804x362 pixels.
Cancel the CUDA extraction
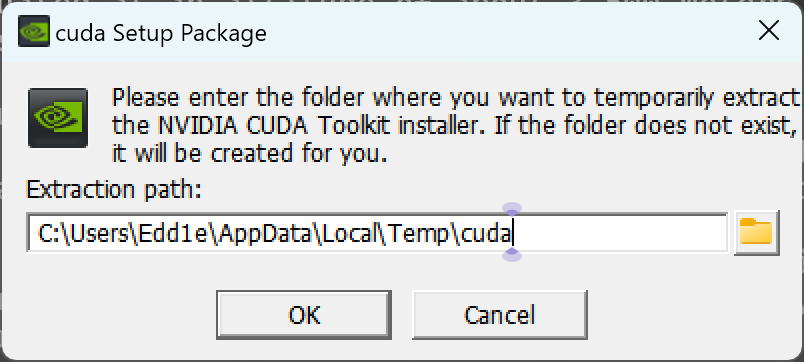499,315
